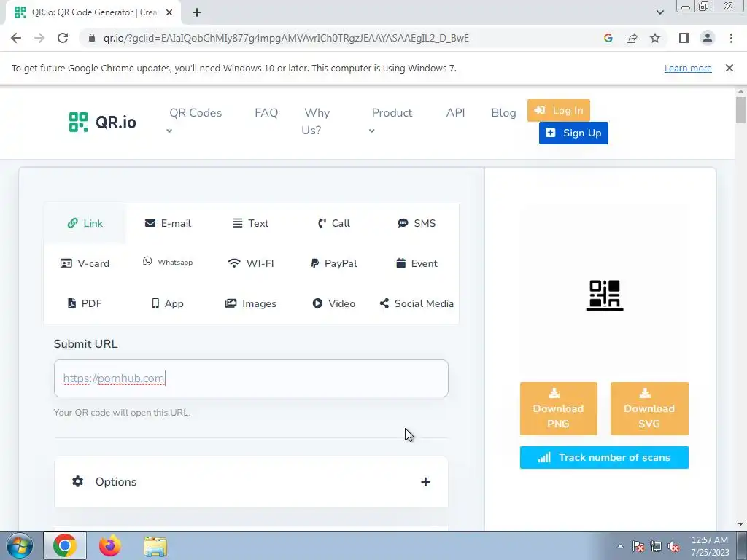
Task: Click Track number of scans button
Action: click(604, 458)
